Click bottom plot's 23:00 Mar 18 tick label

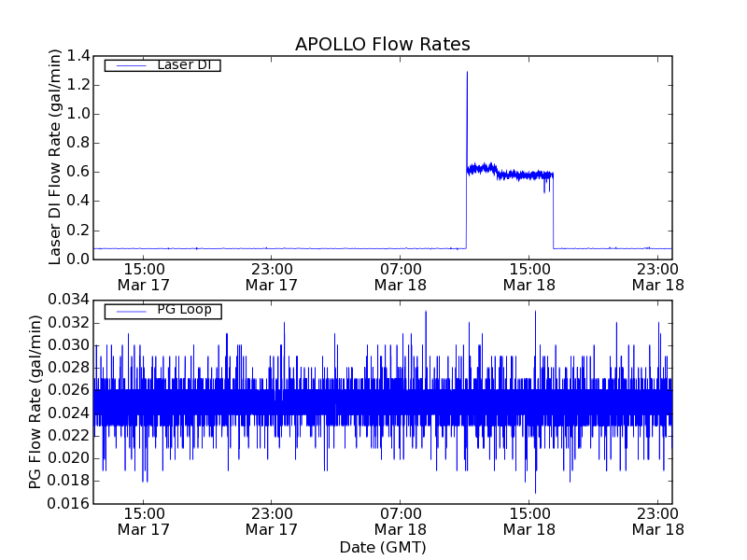point(657,521)
